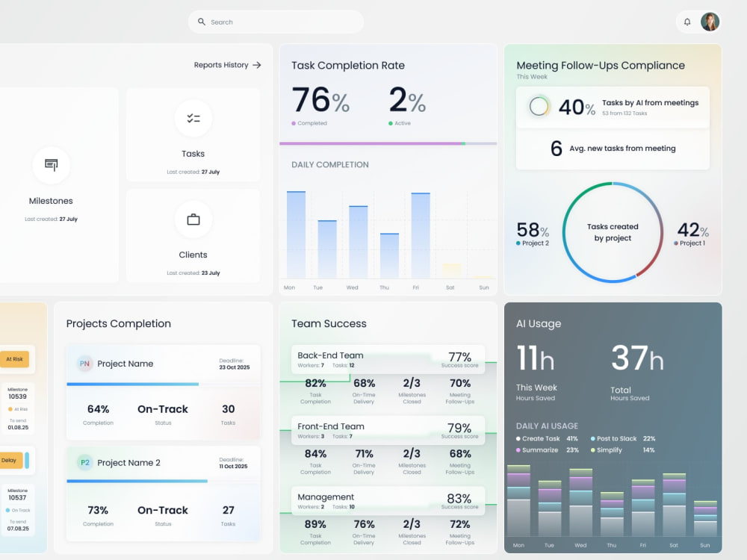
Task: Click Project Name 2 progress bar
Action: point(164,481)
